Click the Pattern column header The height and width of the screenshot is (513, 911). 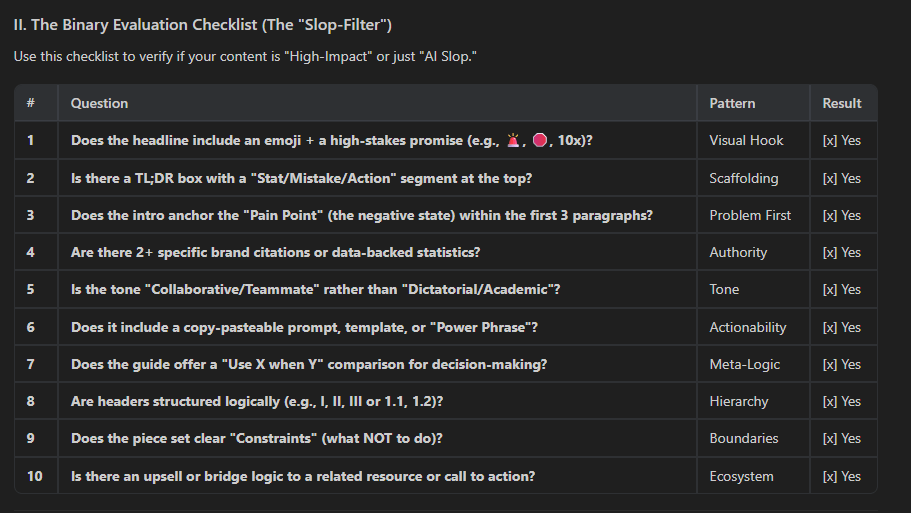[x=732, y=103]
